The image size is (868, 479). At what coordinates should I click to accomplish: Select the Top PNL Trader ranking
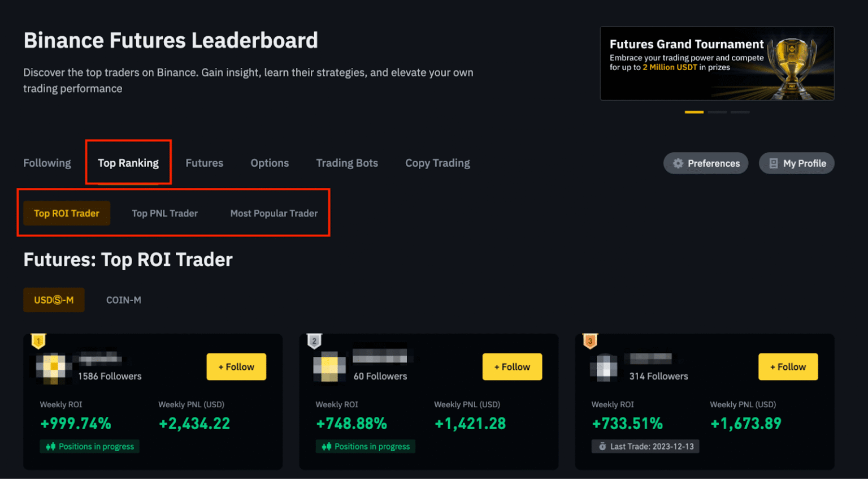(x=164, y=213)
